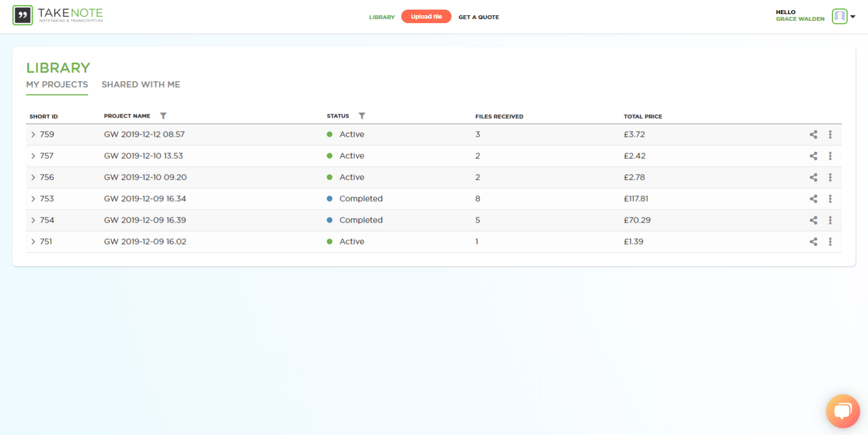Click the Upload file button
The height and width of the screenshot is (435, 868).
pos(426,16)
